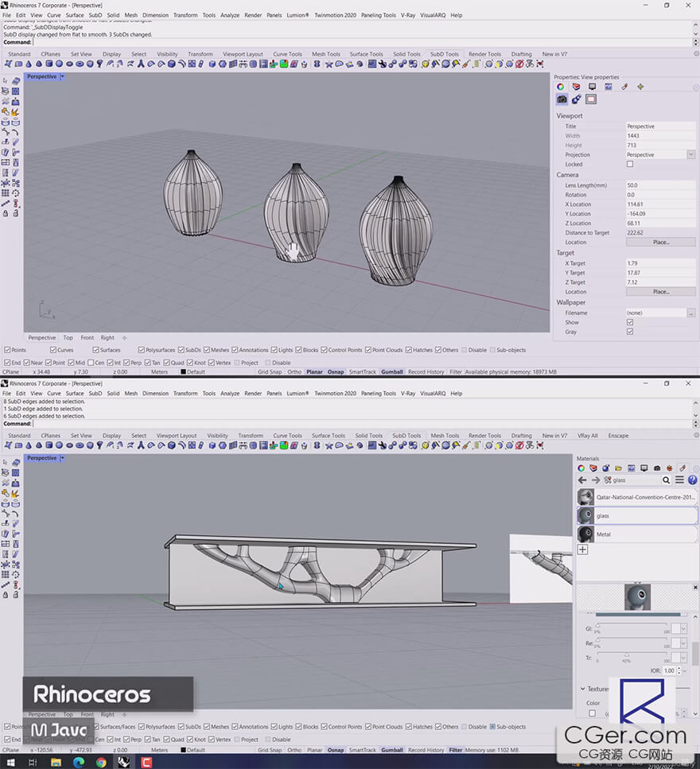Go back with the Materials panel left arrow
Screen dimensions: 700x769
[582, 480]
